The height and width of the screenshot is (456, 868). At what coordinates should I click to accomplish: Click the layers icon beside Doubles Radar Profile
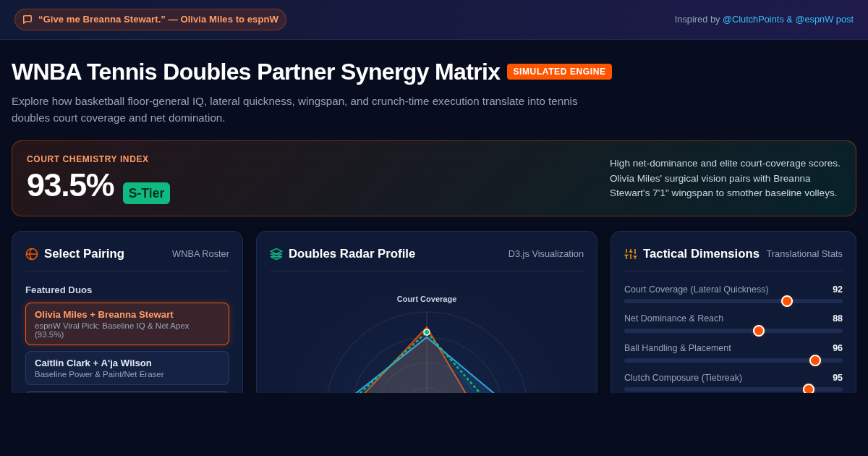click(276, 254)
